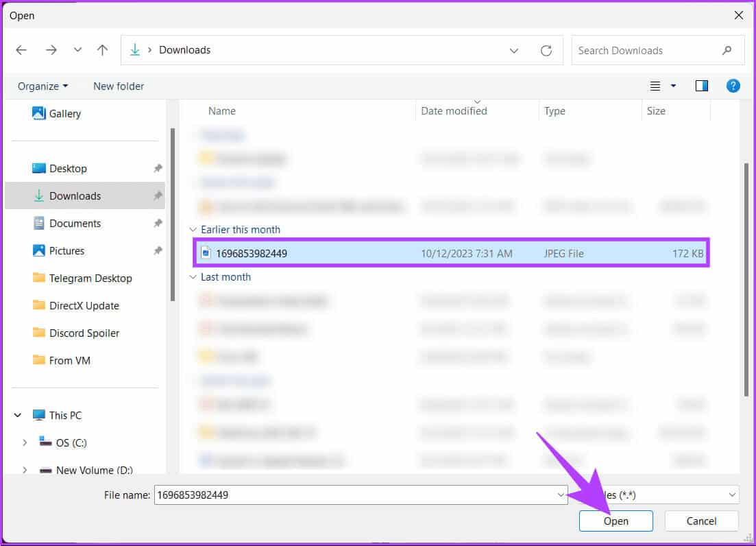756x546 pixels.
Task: Refresh the Downloads folder view
Action: (546, 50)
